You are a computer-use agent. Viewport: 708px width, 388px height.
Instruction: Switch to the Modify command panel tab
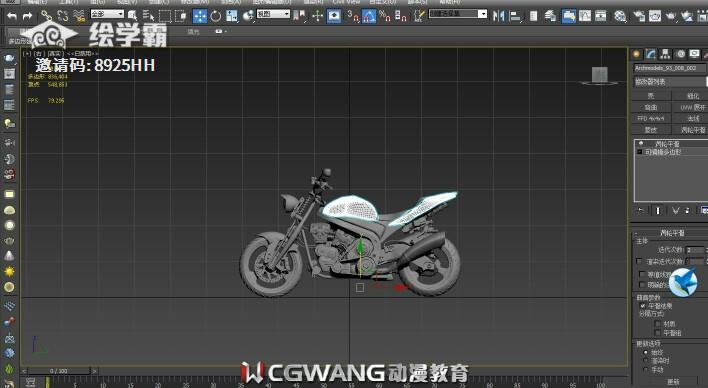(x=651, y=54)
